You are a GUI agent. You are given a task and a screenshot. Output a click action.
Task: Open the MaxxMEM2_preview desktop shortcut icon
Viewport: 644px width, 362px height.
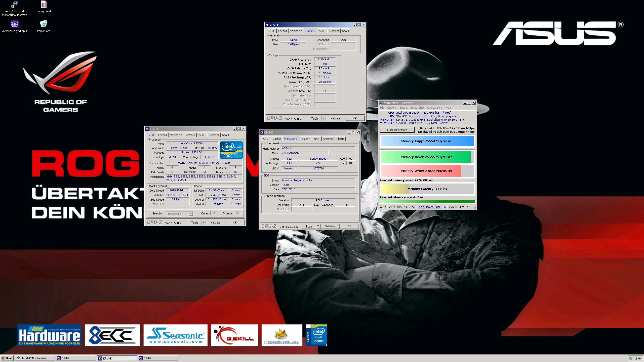click(15, 5)
